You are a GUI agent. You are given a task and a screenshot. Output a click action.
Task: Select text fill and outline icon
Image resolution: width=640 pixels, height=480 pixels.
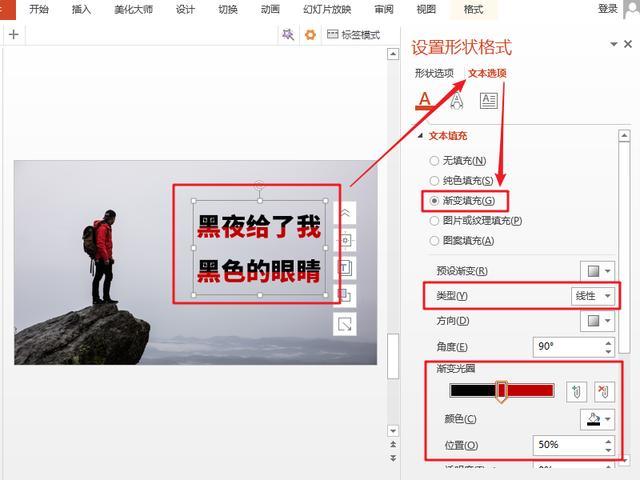[424, 100]
